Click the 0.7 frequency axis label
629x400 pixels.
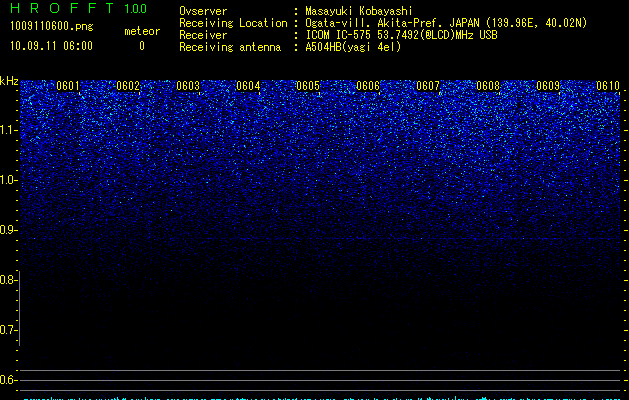(8, 330)
